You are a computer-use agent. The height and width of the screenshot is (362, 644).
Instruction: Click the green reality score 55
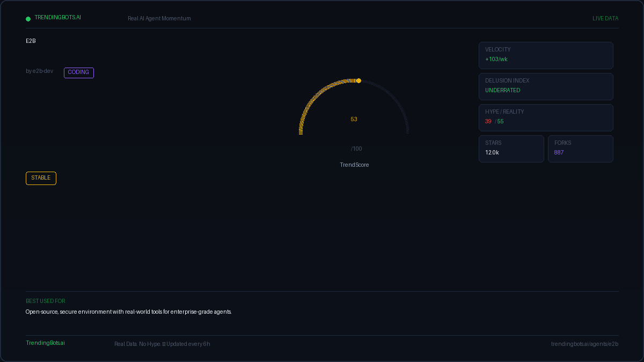click(501, 122)
